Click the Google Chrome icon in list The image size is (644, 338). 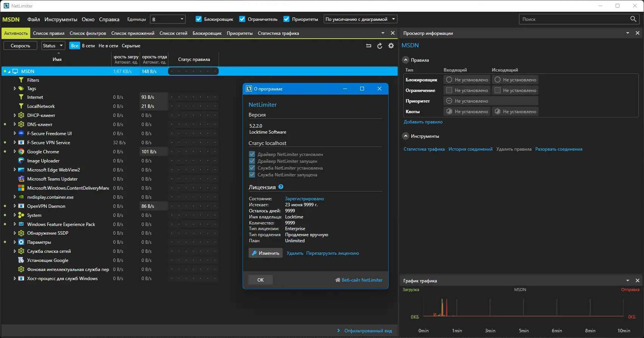point(21,152)
